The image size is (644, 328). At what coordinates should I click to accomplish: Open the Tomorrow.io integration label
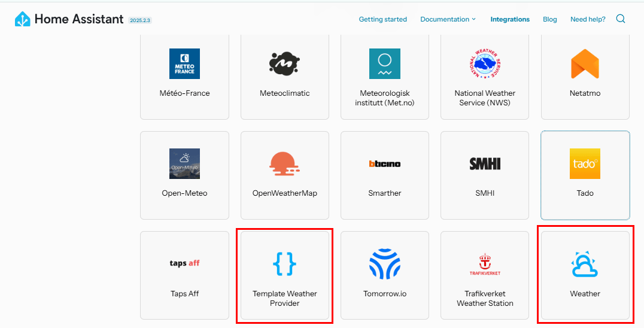pos(385,293)
